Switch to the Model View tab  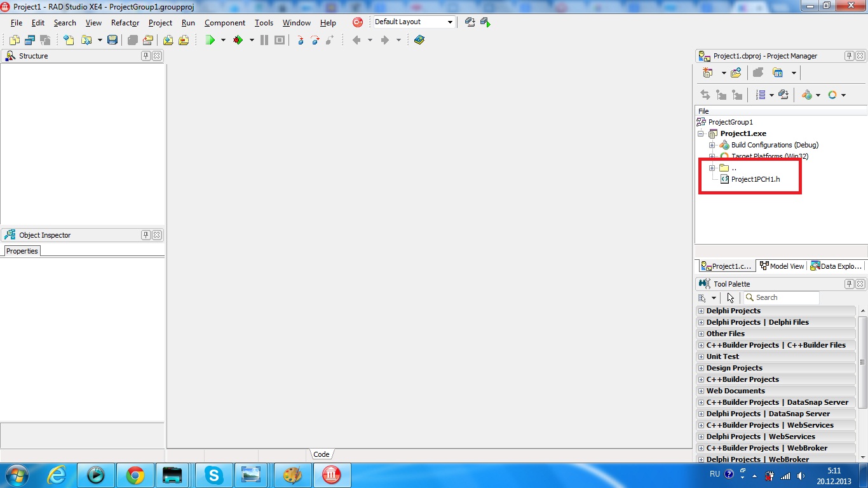coord(782,266)
